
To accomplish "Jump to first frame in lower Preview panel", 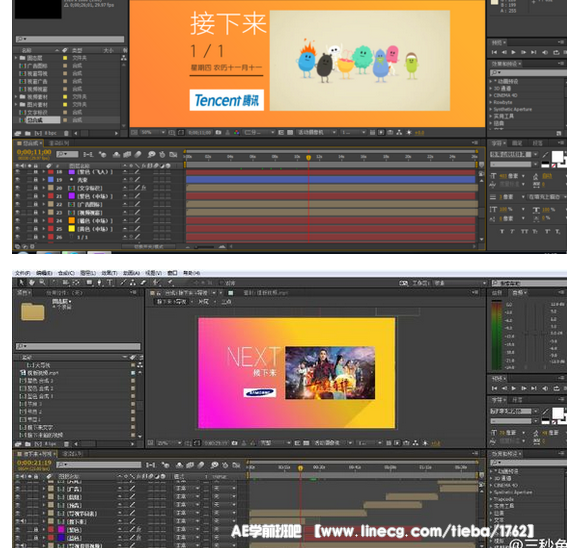I will click(494, 388).
